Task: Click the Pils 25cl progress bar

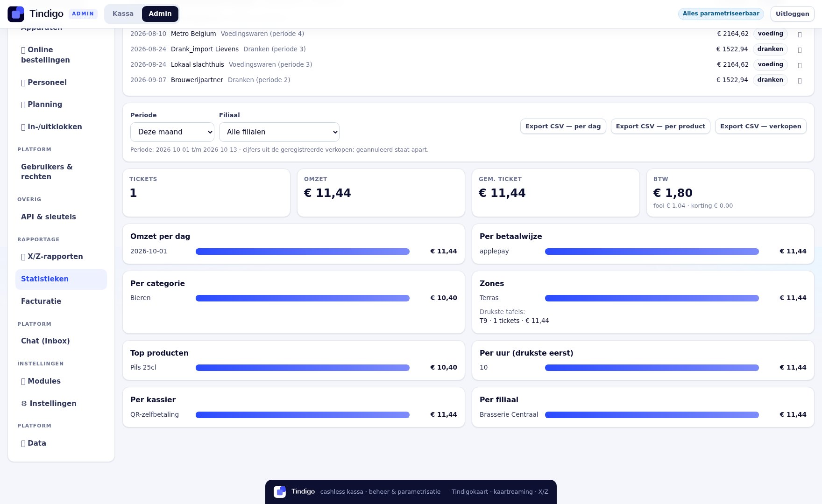Action: click(303, 368)
